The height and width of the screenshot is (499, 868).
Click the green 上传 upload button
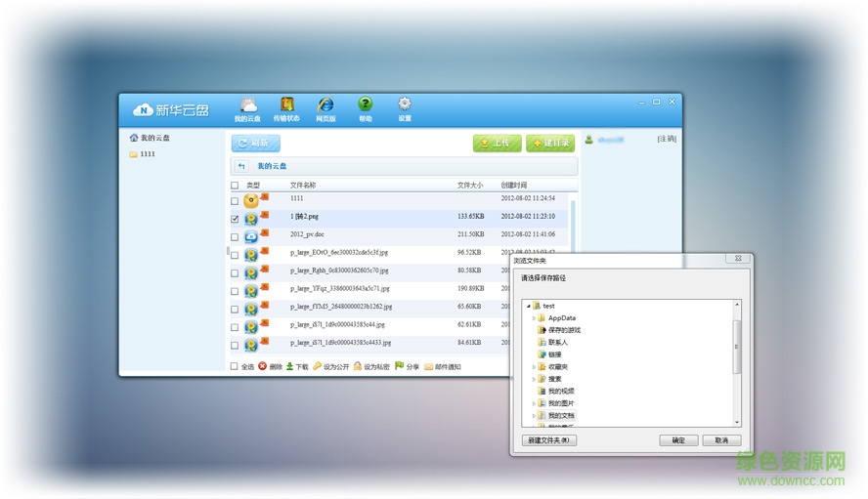[498, 144]
